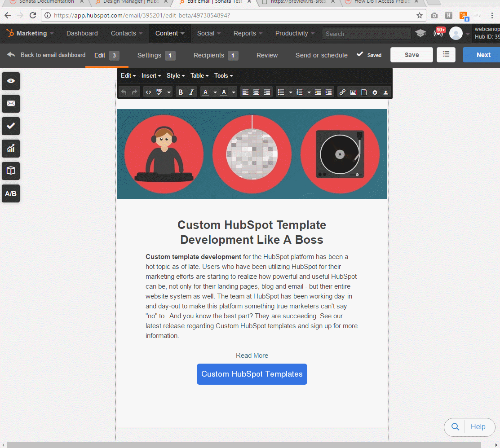Insert a bulleted list
500x448 pixels.
point(281,92)
